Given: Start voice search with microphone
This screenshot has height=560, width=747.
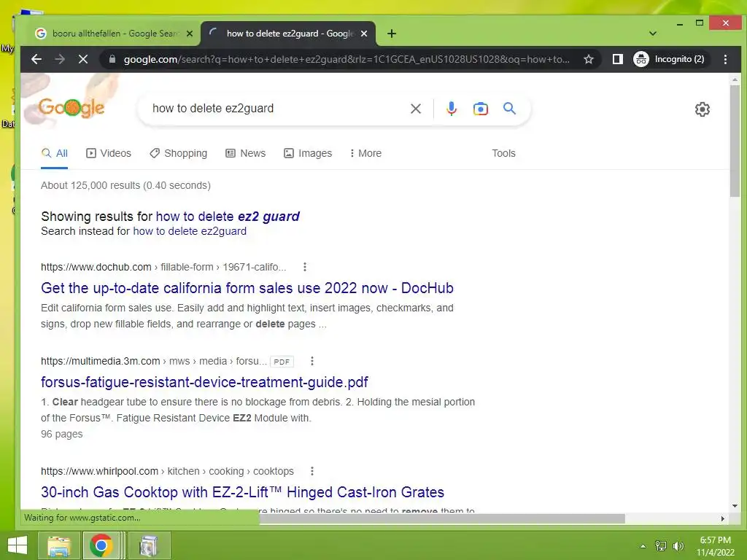Looking at the screenshot, I should pyautogui.click(x=451, y=109).
